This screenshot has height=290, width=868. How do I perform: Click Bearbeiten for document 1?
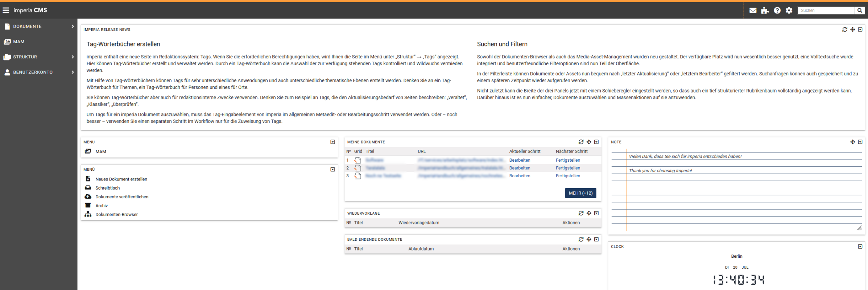tap(520, 160)
